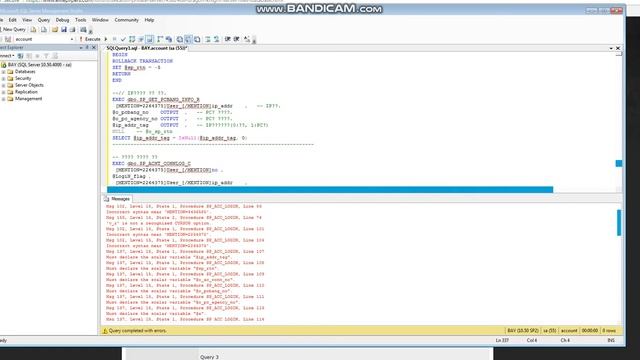Open the Query menu

pyautogui.click(x=44, y=20)
